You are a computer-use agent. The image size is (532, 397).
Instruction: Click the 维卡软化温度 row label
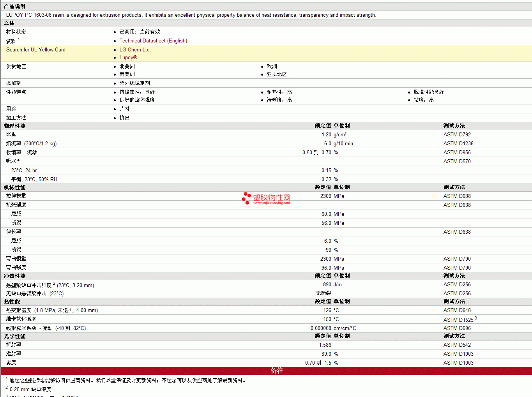click(x=21, y=319)
